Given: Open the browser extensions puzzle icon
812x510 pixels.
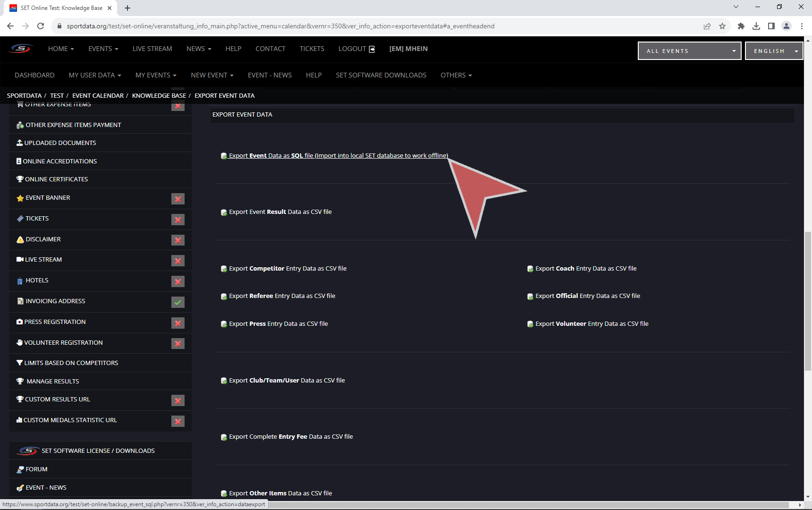Looking at the screenshot, I should point(741,26).
